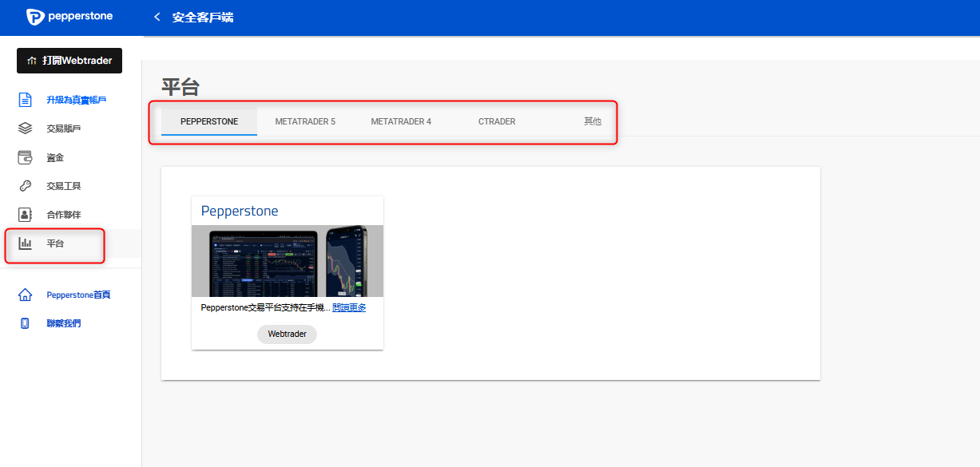Image resolution: width=980 pixels, height=467 pixels.
Task: Click the back chevron beside 安全客戶端
Action: click(x=157, y=18)
